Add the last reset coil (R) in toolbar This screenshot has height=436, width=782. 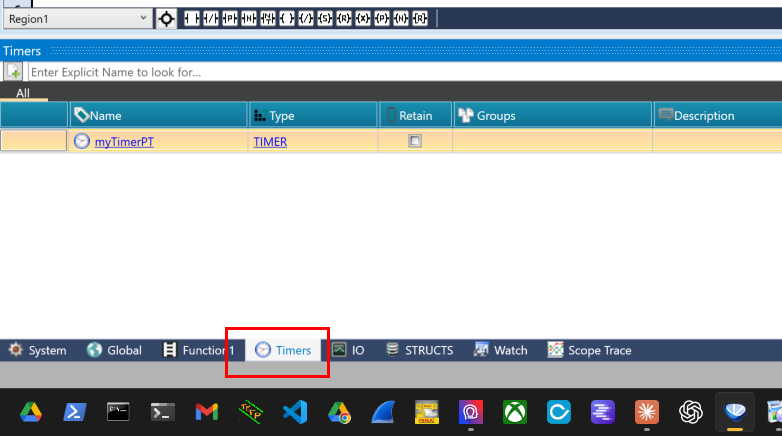coord(420,19)
